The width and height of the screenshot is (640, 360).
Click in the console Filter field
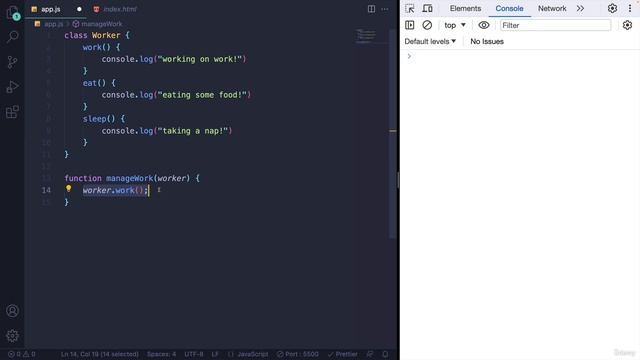[x=556, y=25]
